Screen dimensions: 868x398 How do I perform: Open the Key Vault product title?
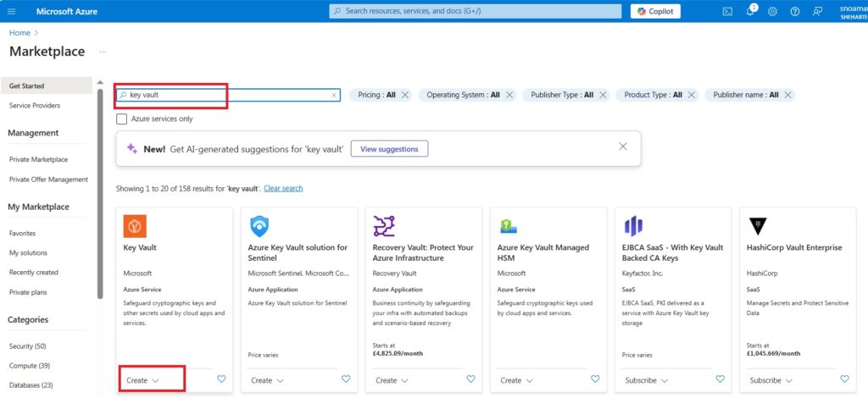click(140, 247)
